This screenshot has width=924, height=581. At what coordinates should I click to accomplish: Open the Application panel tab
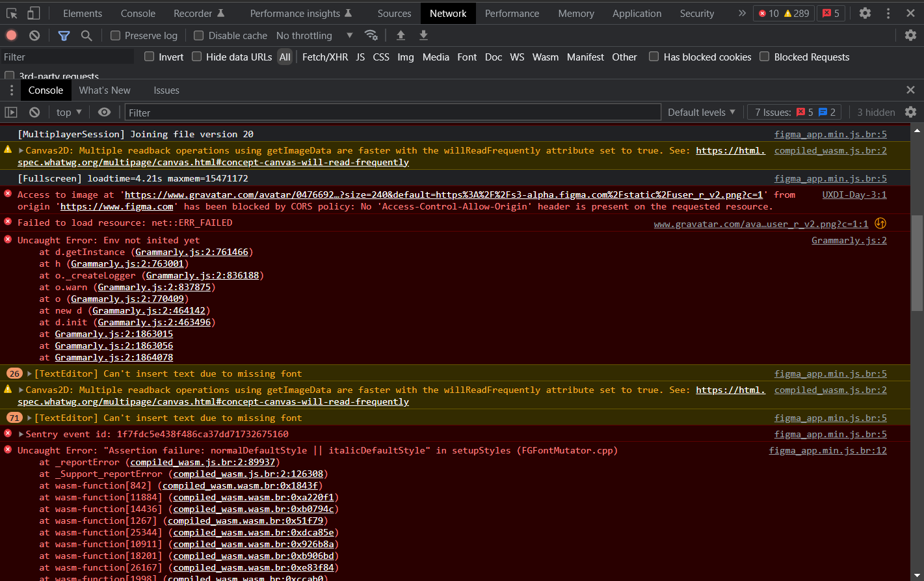[637, 13]
